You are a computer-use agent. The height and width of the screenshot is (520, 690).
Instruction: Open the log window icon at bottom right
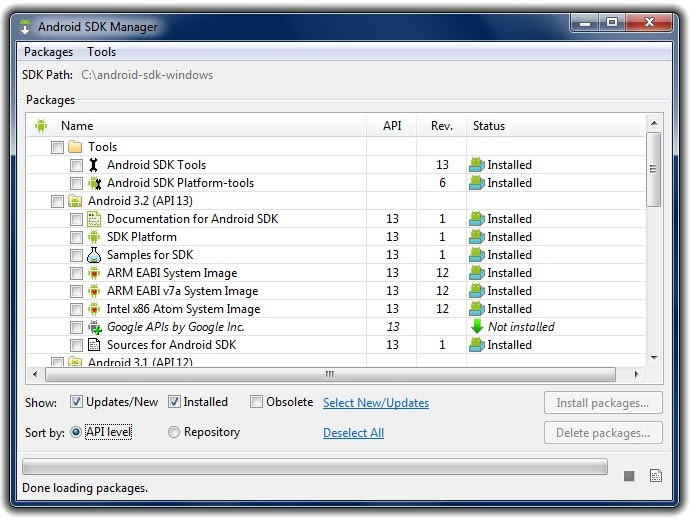tap(656, 476)
